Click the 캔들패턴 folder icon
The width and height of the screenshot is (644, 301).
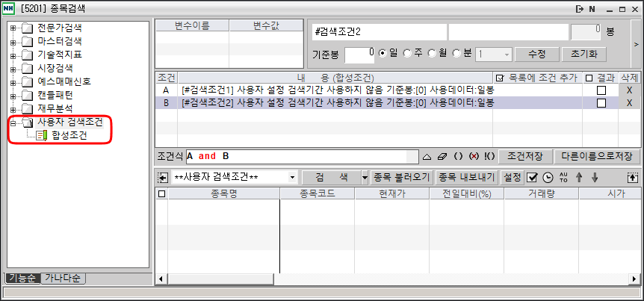tap(27, 96)
